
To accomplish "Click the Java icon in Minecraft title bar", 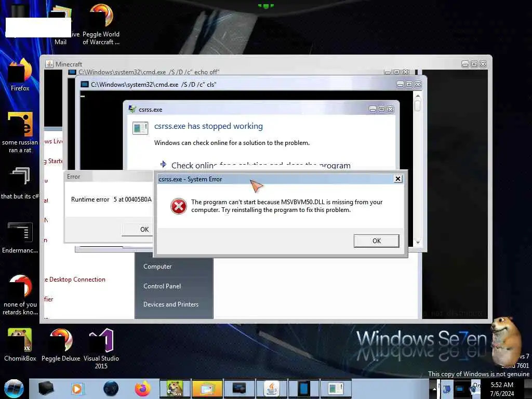I will pos(49,64).
